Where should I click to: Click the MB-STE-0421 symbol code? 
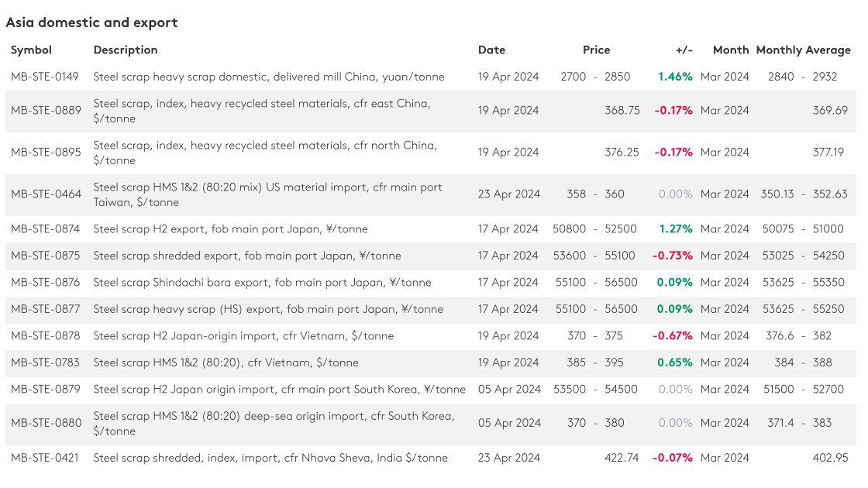coord(45,458)
